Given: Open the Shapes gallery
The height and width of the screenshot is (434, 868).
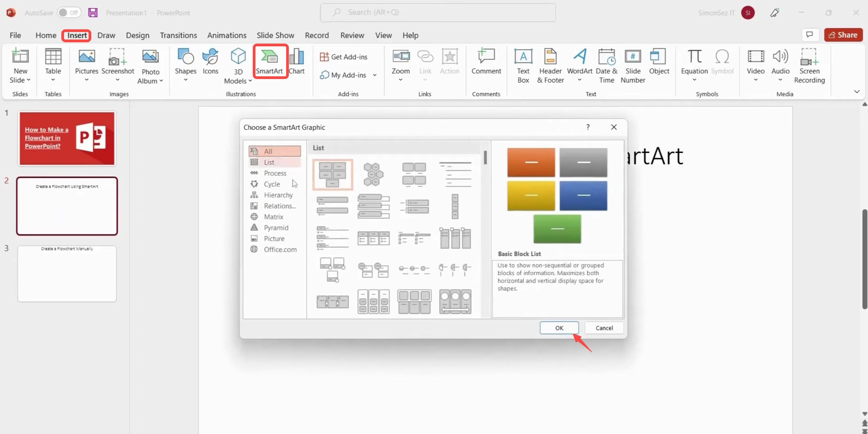Looking at the screenshot, I should [x=186, y=65].
